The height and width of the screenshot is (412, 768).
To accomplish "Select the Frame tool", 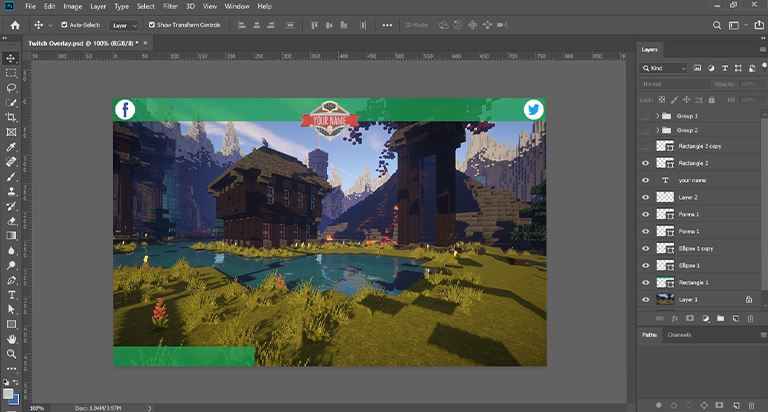I will point(10,132).
